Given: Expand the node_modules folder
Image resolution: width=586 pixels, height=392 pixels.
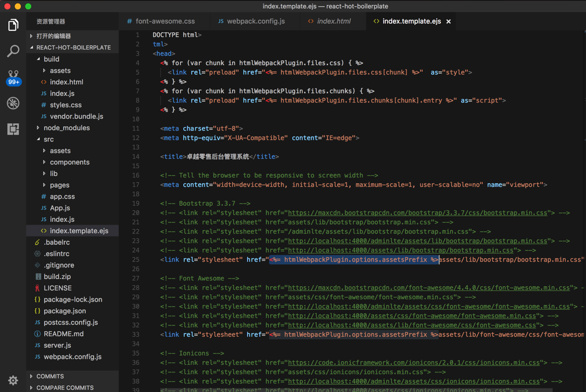Looking at the screenshot, I should pyautogui.click(x=66, y=128).
